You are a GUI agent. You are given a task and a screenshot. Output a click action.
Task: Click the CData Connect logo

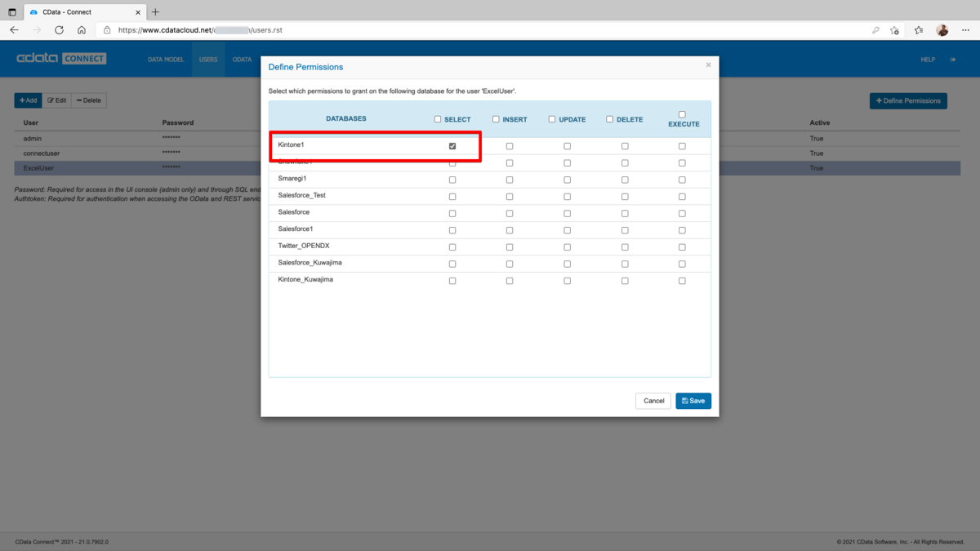[x=61, y=59]
